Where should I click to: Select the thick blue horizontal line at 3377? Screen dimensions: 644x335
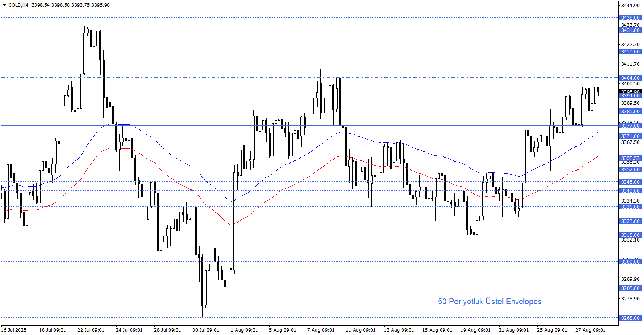click(310, 125)
